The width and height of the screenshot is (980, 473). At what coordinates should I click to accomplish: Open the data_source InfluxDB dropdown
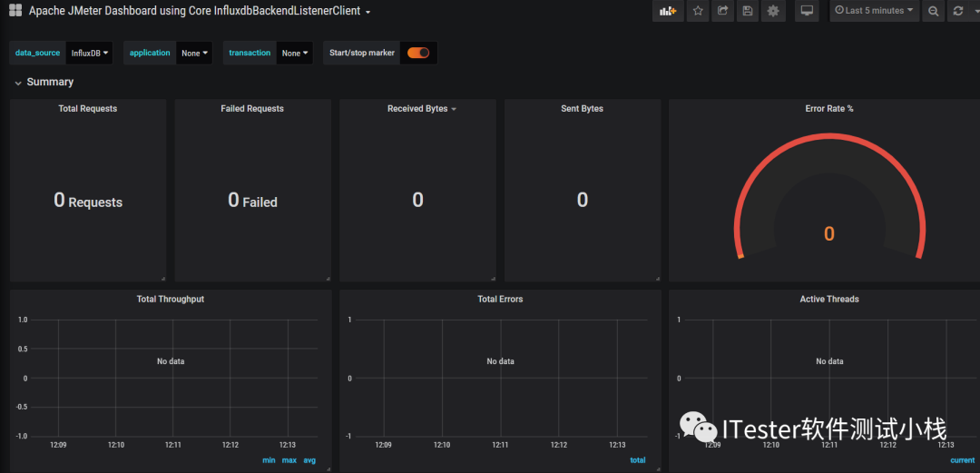coord(90,54)
